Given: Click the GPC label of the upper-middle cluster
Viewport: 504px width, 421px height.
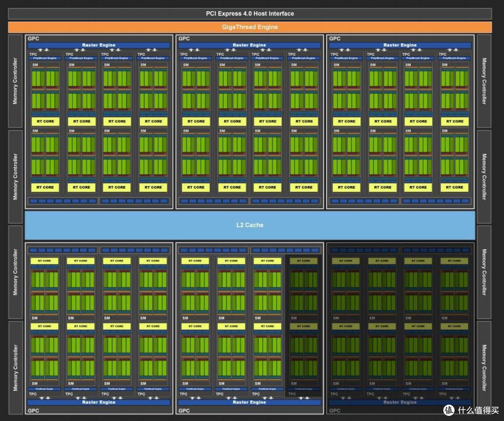Looking at the screenshot, I should 184,39.
